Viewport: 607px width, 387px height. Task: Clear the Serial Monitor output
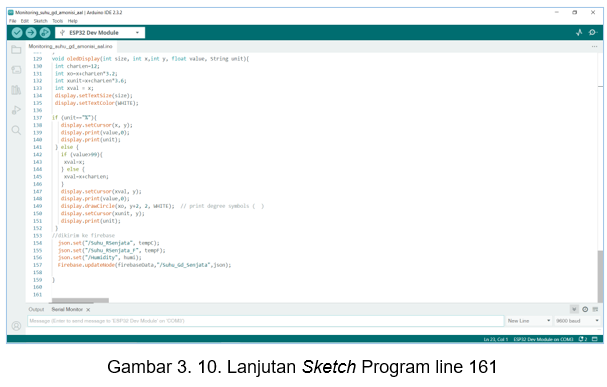click(x=595, y=309)
